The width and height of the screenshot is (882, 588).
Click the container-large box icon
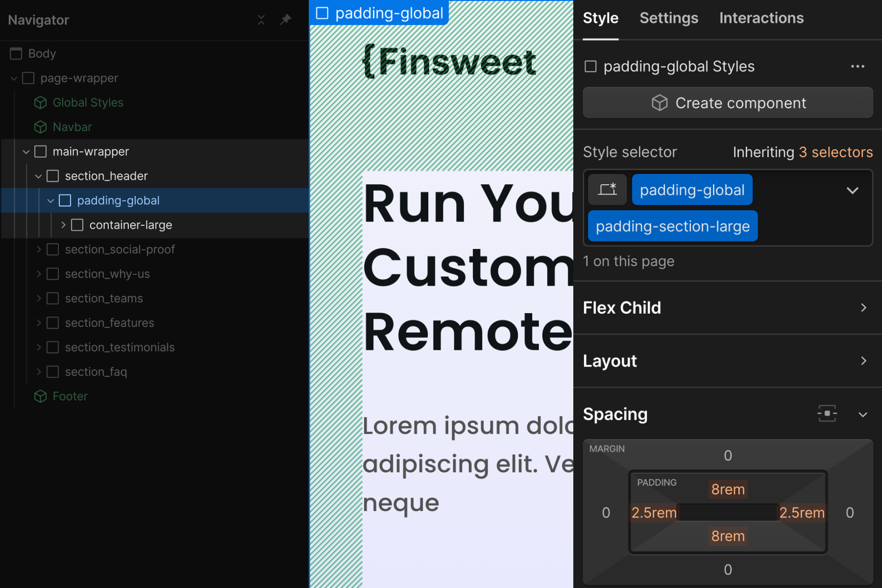click(77, 225)
